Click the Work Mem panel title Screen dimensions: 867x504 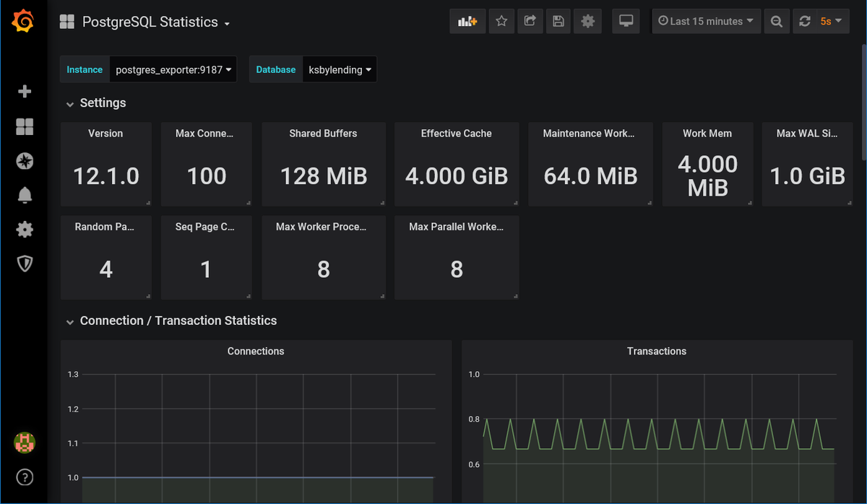(707, 134)
